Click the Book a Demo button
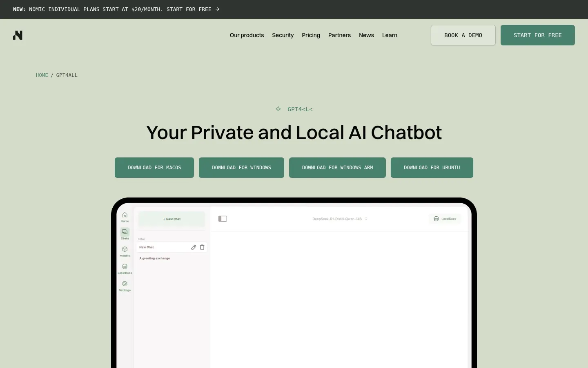 pyautogui.click(x=463, y=35)
